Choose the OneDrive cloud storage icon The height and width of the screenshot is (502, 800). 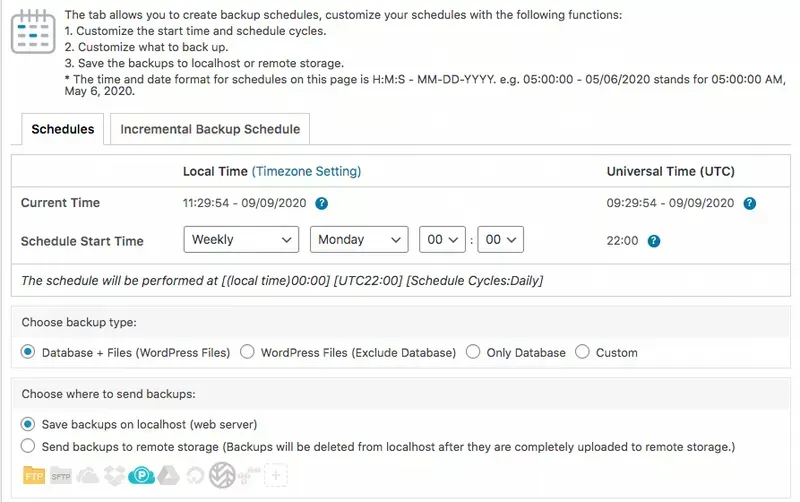(88, 476)
